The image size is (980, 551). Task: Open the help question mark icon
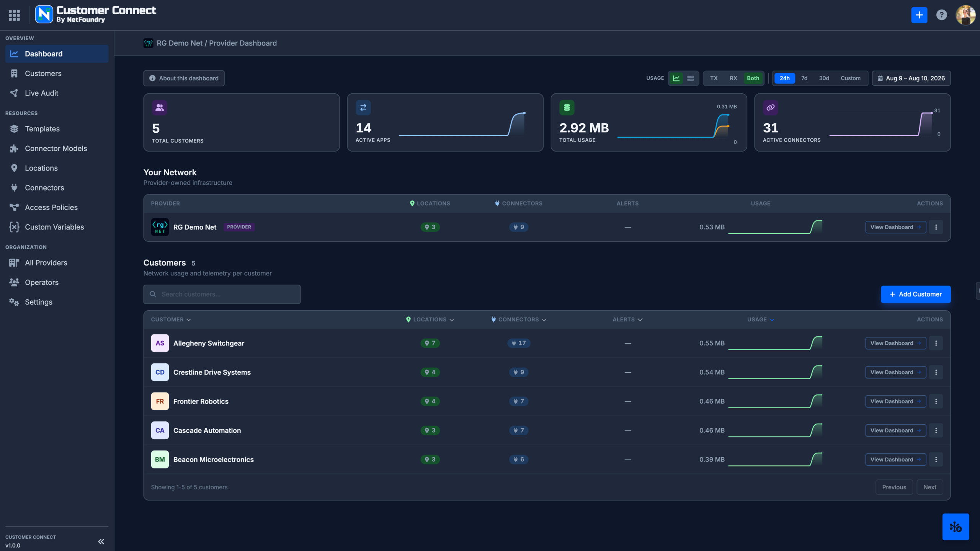point(941,15)
